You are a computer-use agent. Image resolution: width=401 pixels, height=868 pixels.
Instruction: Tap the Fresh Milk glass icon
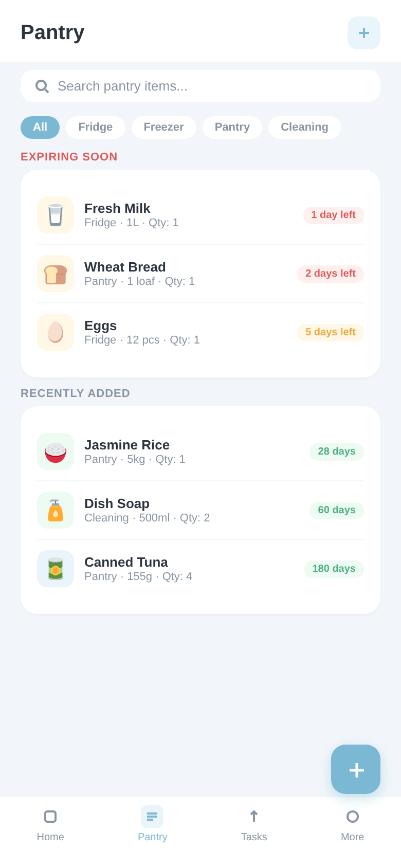pyautogui.click(x=56, y=215)
